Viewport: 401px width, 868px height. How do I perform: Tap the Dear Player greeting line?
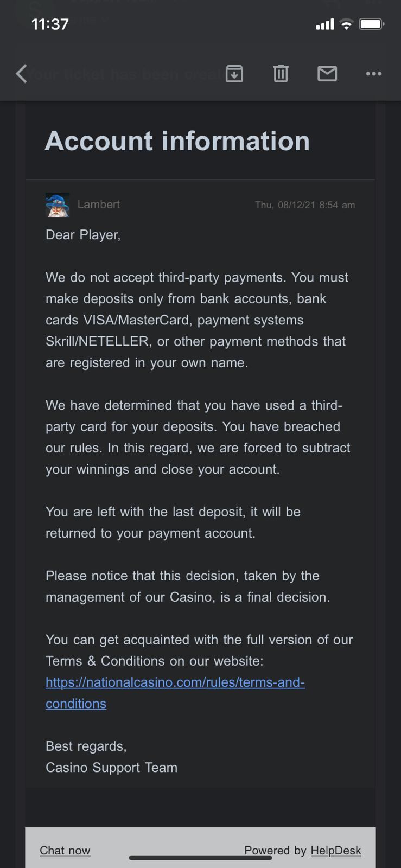tap(83, 235)
